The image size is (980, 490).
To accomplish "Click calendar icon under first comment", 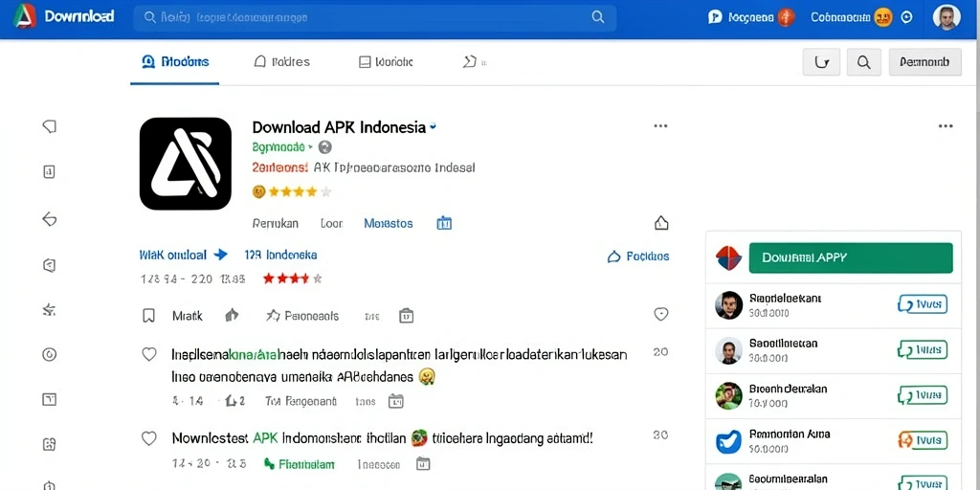I will pos(395,401).
